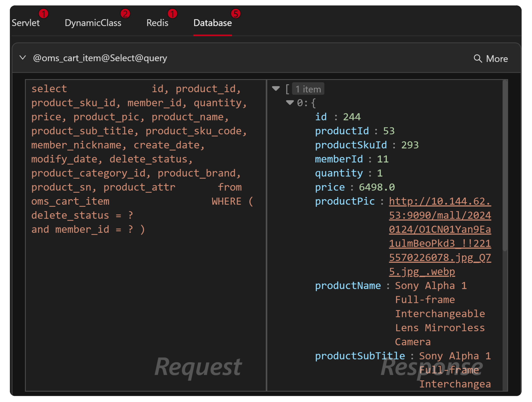This screenshot has width=532, height=402.
Task: Click the badge showing 5 on Database tab
Action: tap(236, 13)
